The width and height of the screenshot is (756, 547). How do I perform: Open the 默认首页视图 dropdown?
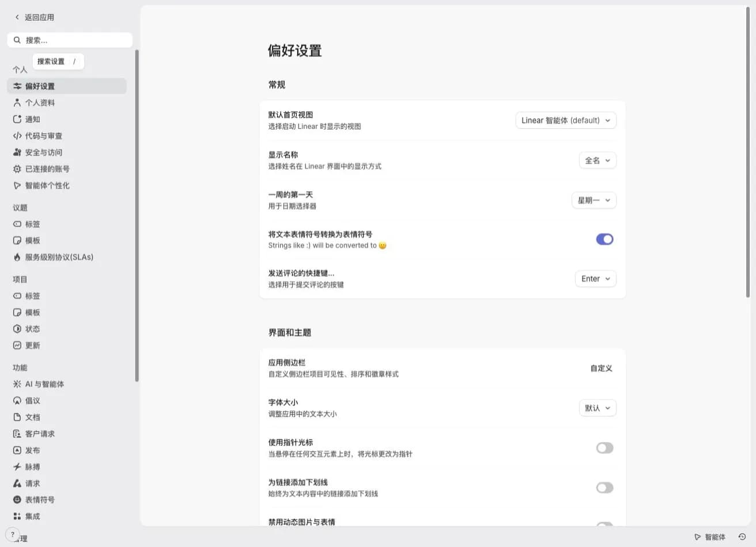[x=566, y=120]
